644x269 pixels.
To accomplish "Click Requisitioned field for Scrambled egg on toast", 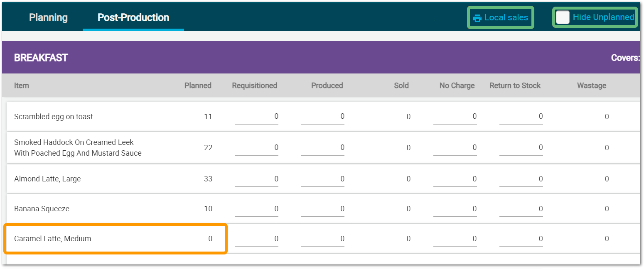I will (x=256, y=117).
